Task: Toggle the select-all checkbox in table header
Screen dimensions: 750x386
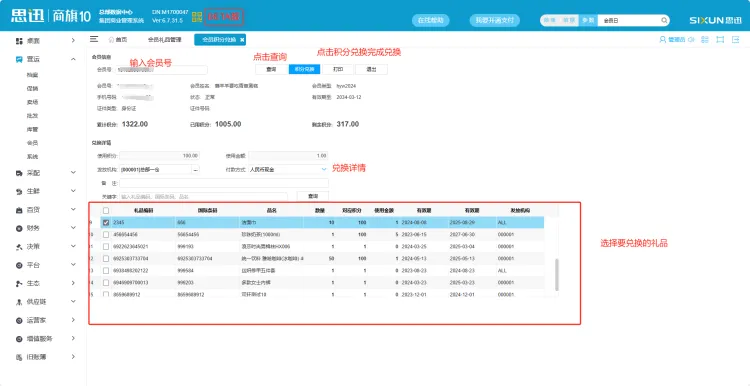Action: click(106, 210)
